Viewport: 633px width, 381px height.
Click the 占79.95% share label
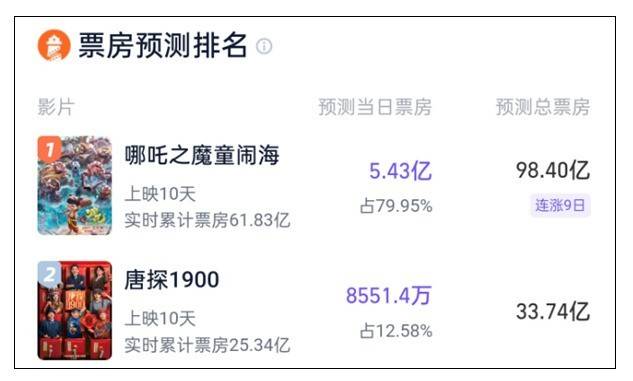pyautogui.click(x=396, y=206)
